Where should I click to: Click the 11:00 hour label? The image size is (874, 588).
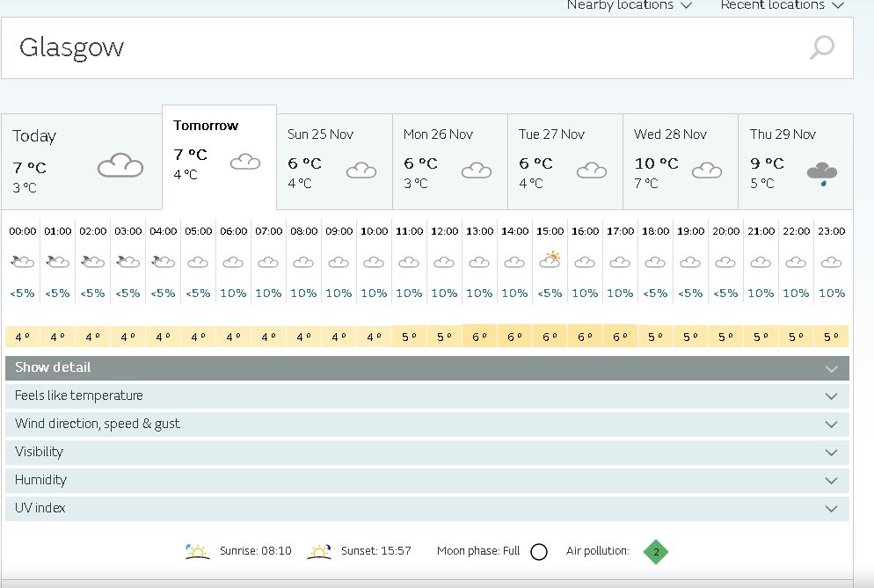[x=409, y=231]
